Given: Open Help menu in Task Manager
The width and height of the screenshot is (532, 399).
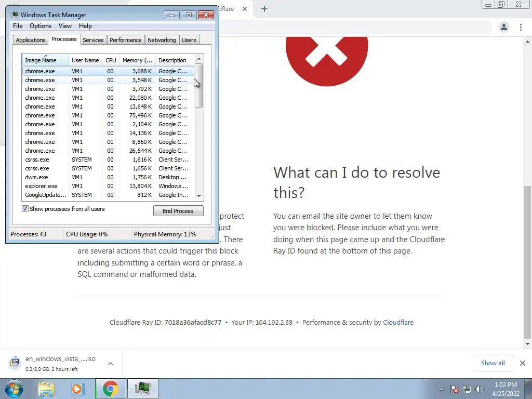Looking at the screenshot, I should click(x=85, y=26).
